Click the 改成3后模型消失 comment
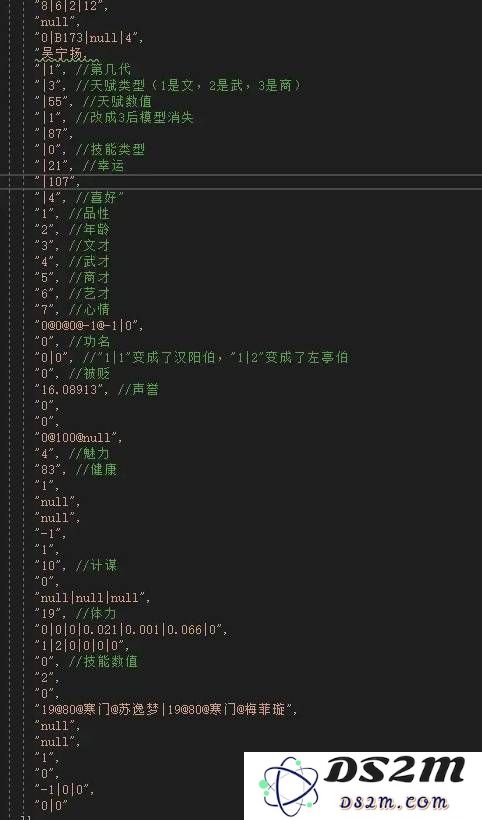 pos(135,118)
